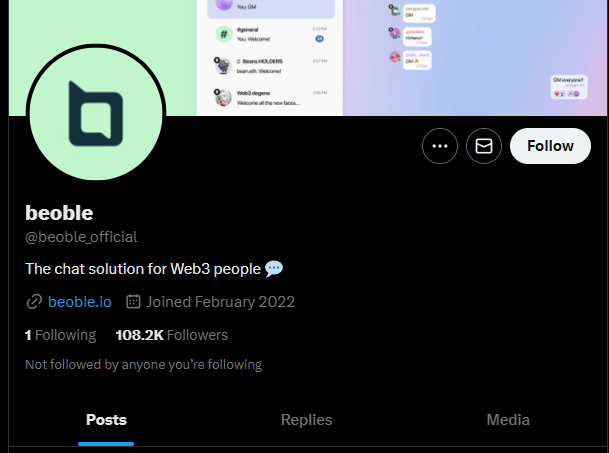Click the calendar icon before Joined date
This screenshot has width=609, height=453.
tap(133, 302)
